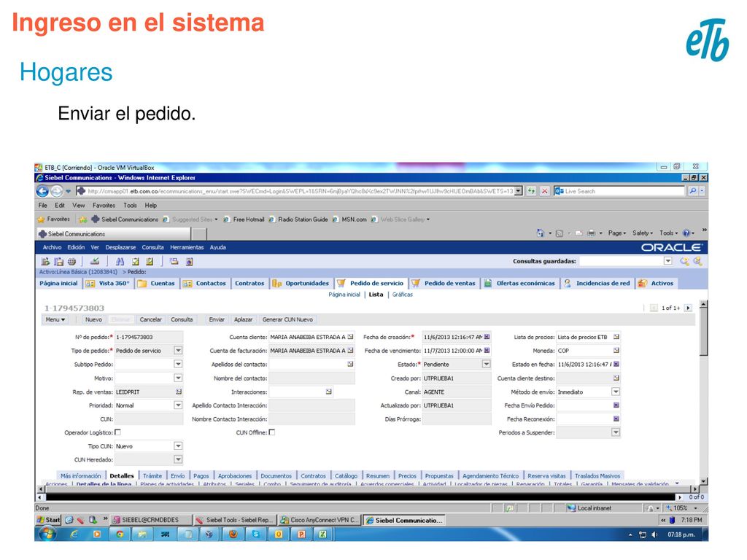Click the red Stop icon beside the address bar

click(544, 191)
